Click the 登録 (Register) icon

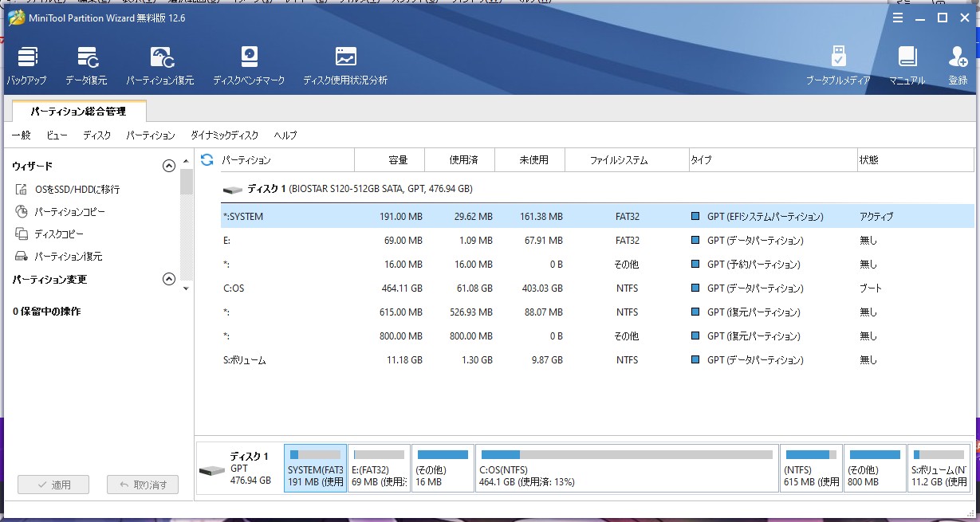pyautogui.click(x=957, y=65)
